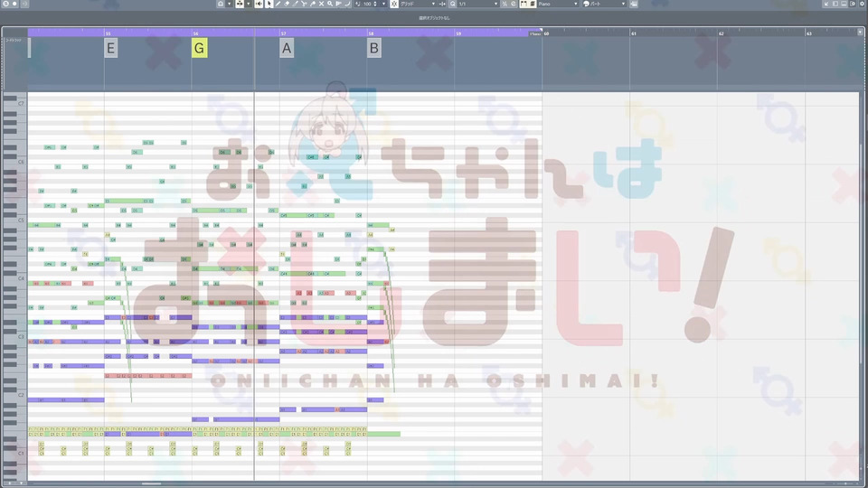This screenshot has width=868, height=488.
Task: Click the horizontal scrollbar thumb at bottom
Action: coord(151,483)
